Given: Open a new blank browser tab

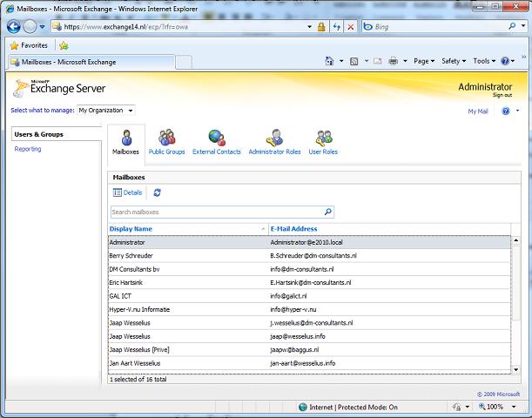Looking at the screenshot, I should click(x=184, y=62).
